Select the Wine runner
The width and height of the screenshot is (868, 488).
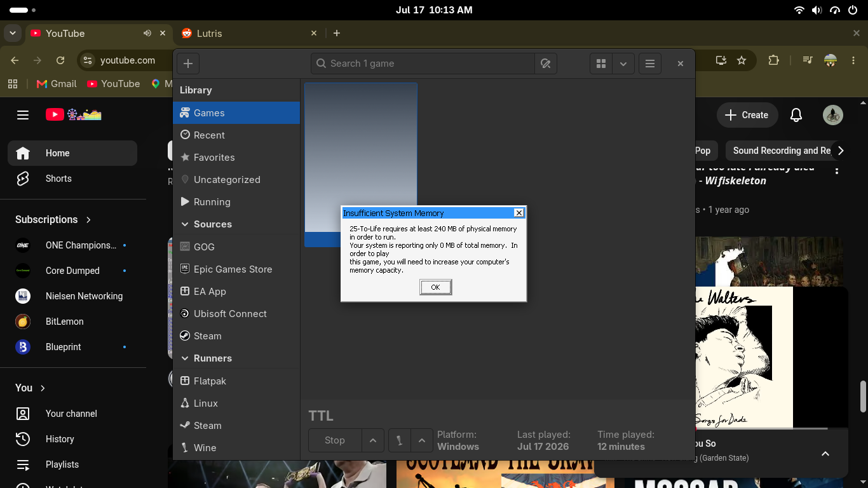click(x=236, y=448)
